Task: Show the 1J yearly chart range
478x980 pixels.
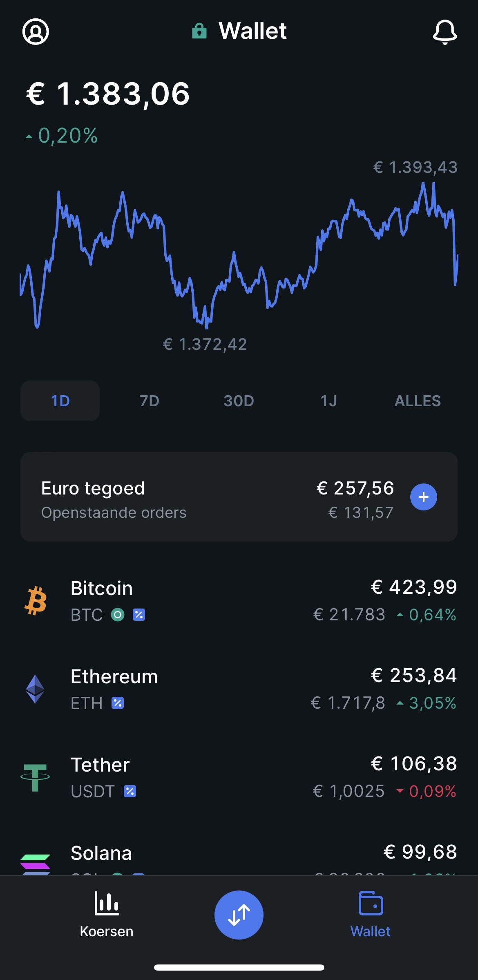Action: pos(328,401)
